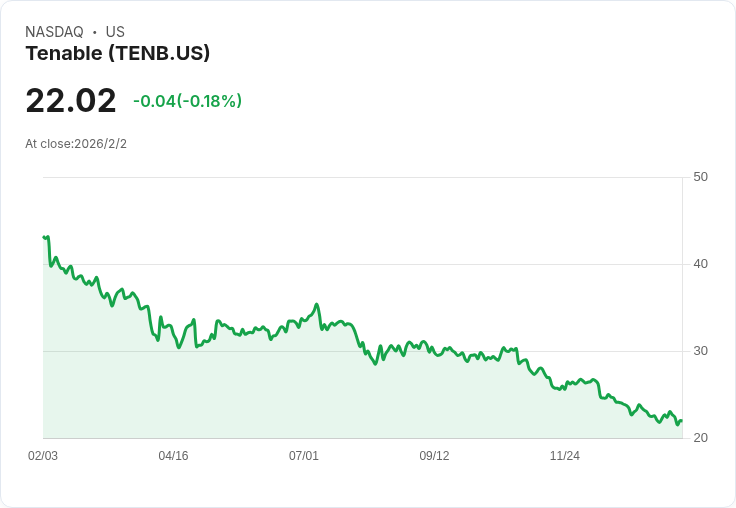This screenshot has height=508, width=736.
Task: Click the 50 label on the price axis
Action: pyautogui.click(x=700, y=177)
